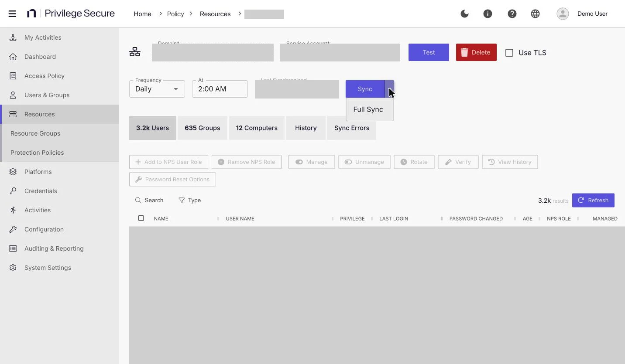Open Resource Groups submenu item
Image resolution: width=625 pixels, height=364 pixels.
59,133
